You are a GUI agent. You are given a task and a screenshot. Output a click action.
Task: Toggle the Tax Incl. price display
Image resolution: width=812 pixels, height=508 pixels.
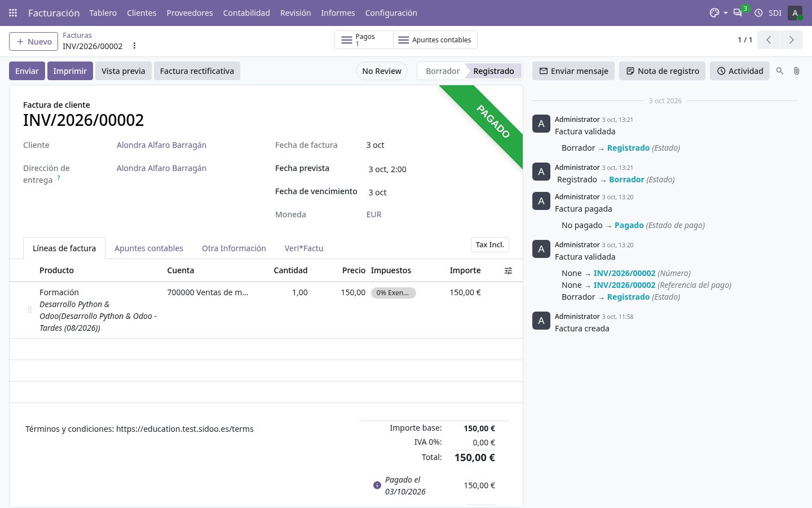pyautogui.click(x=489, y=244)
